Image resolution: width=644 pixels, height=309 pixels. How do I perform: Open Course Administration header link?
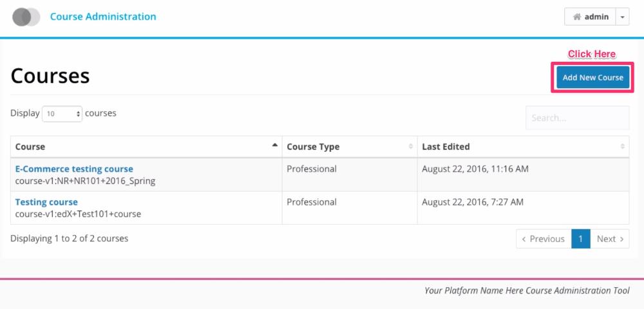(103, 17)
